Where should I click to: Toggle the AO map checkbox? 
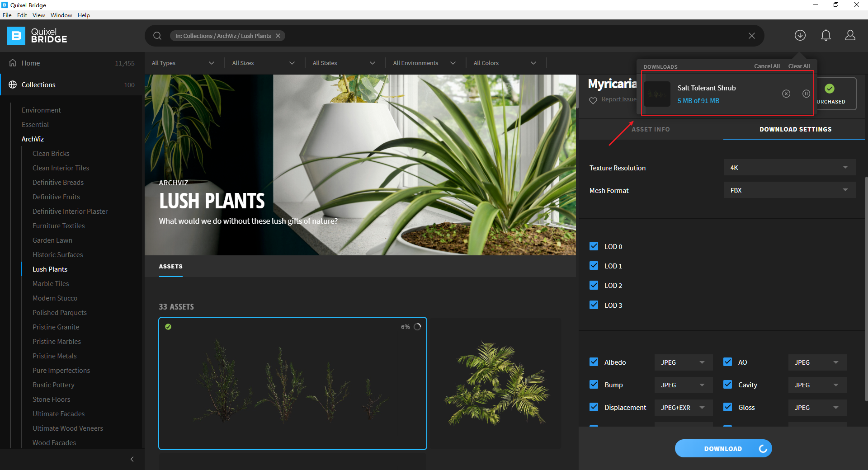tap(728, 362)
